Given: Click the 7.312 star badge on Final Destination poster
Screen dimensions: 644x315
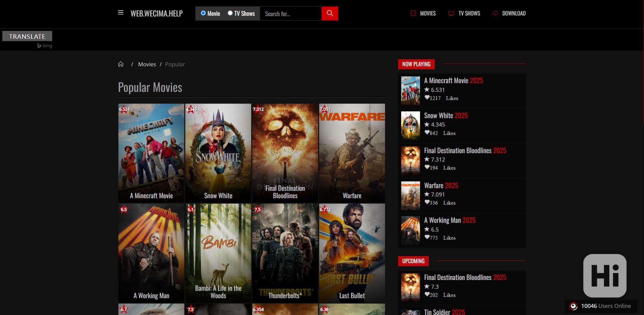Looking at the screenshot, I should [258, 109].
